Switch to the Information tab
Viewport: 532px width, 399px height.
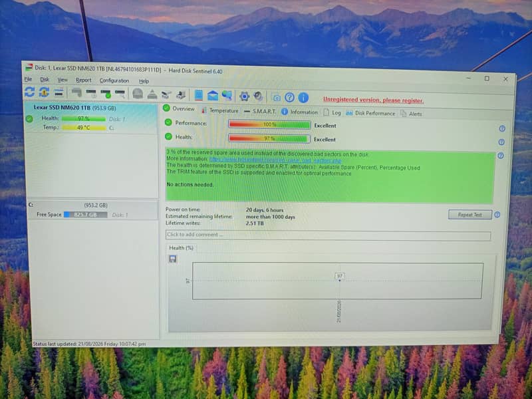(300, 112)
